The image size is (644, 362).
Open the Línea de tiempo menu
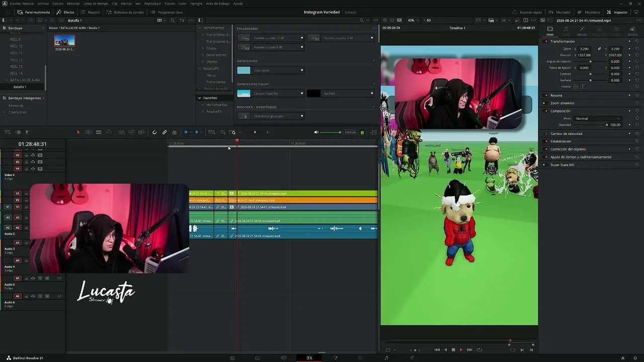pos(96,4)
